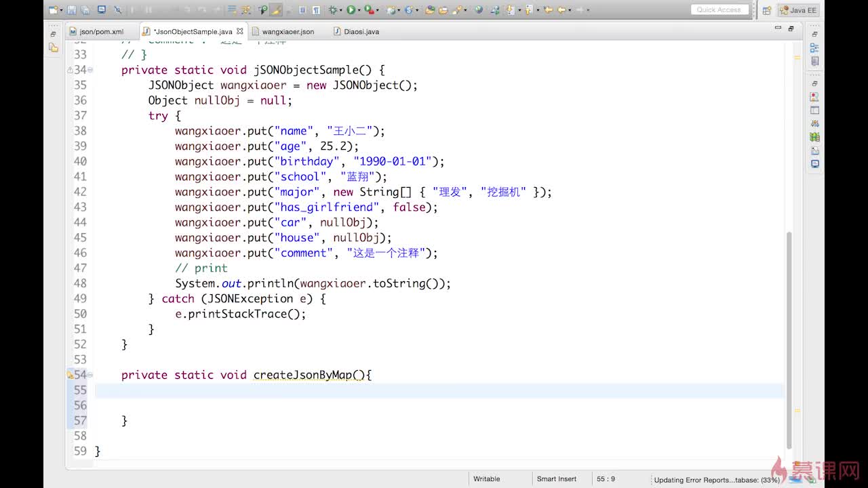Click in the Quick Access search field

(719, 9)
